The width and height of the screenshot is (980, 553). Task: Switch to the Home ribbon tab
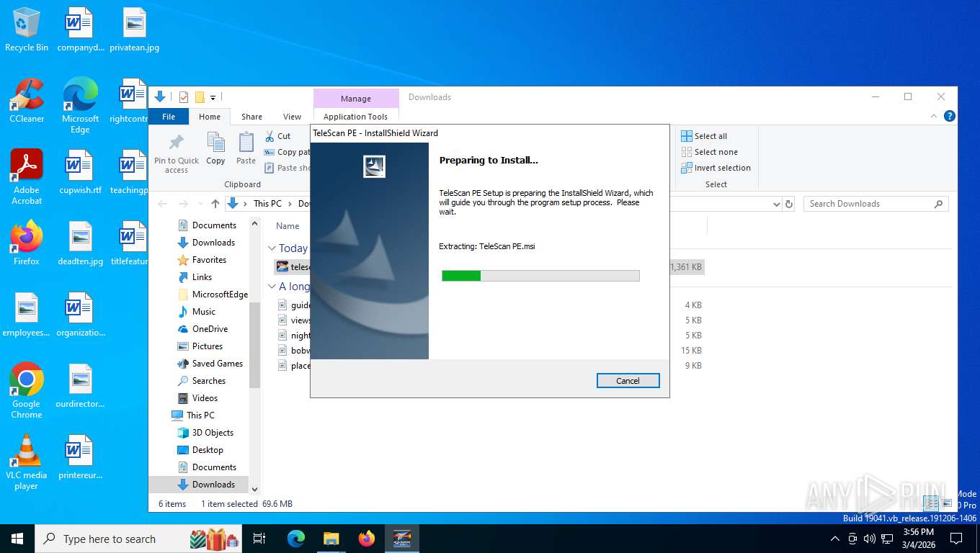pos(210,117)
